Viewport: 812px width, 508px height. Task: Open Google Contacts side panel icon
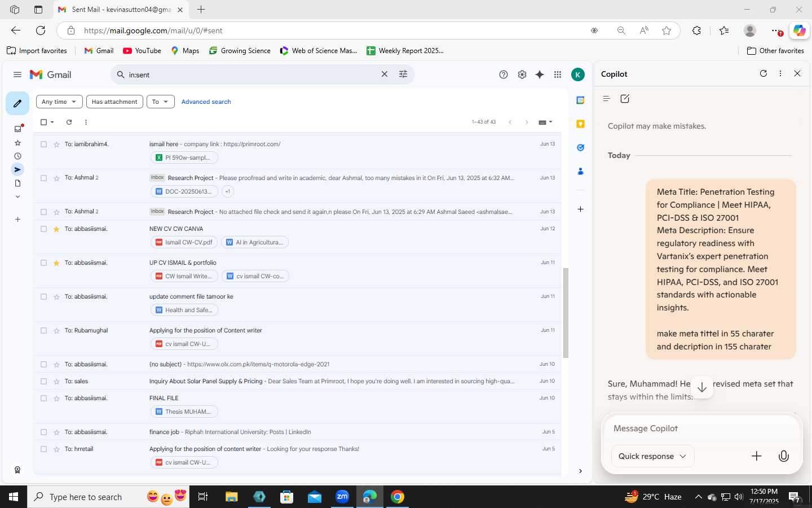pos(580,172)
